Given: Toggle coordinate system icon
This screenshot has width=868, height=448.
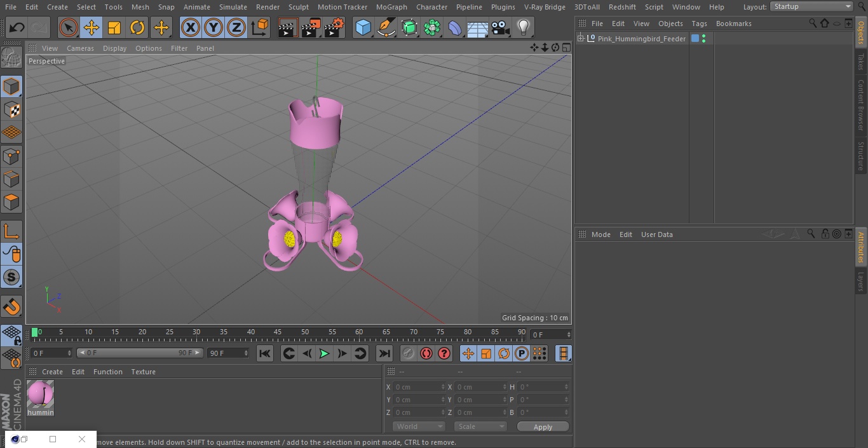Looking at the screenshot, I should [260, 27].
